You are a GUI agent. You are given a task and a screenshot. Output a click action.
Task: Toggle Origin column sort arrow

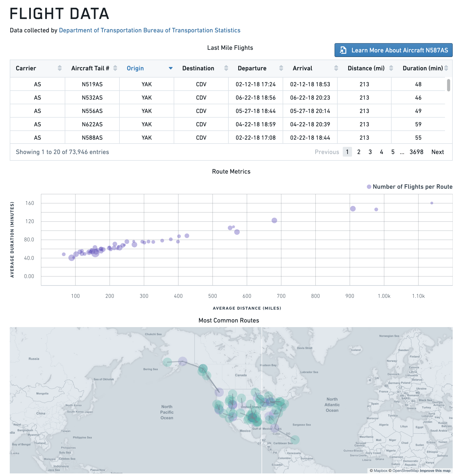point(171,68)
